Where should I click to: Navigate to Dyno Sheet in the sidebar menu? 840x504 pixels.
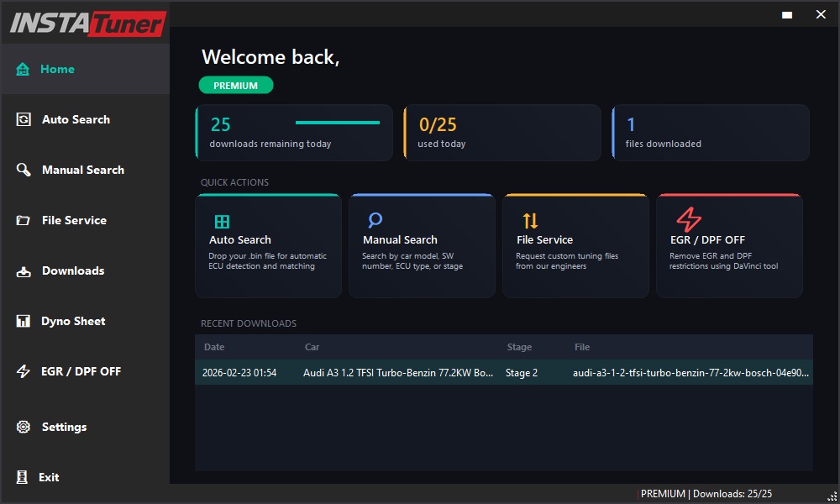tap(72, 321)
